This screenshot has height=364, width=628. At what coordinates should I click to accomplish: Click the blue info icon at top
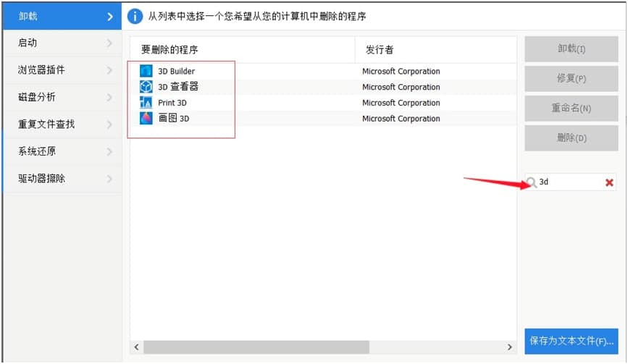click(x=135, y=17)
